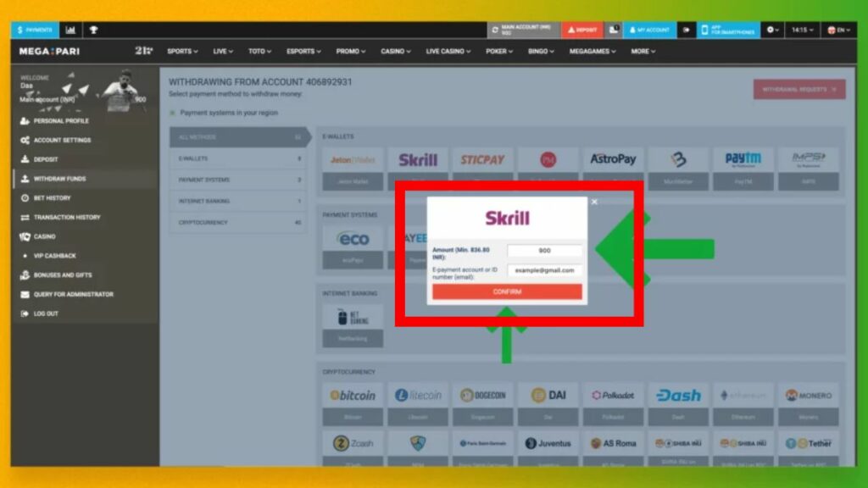Expand the settings gear dropdown
Viewport: 868px width, 488px height.
773,30
